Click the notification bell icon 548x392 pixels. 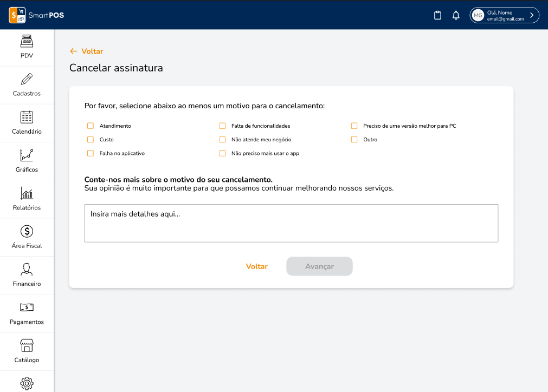click(x=456, y=15)
